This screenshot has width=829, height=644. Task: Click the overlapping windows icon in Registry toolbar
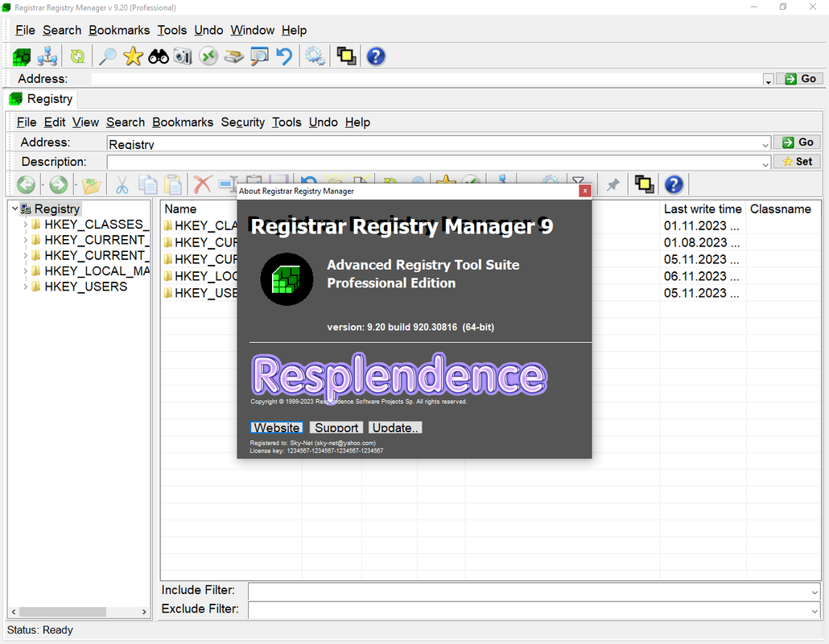644,184
